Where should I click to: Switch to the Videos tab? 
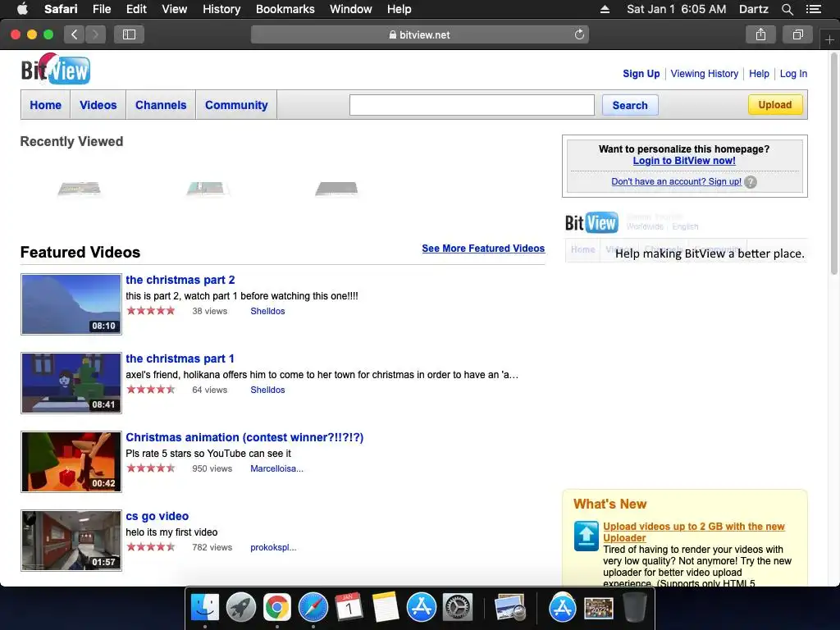coord(98,105)
